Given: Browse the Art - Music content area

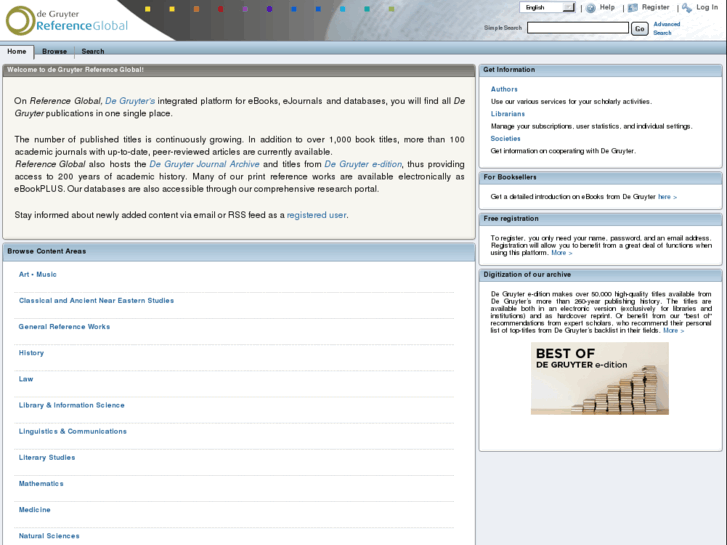Looking at the screenshot, I should [x=38, y=275].
